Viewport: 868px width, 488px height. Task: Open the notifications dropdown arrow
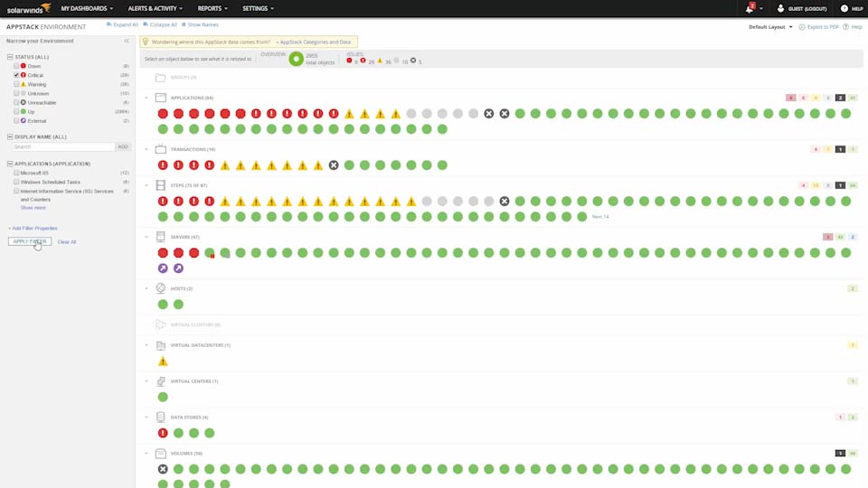click(761, 9)
